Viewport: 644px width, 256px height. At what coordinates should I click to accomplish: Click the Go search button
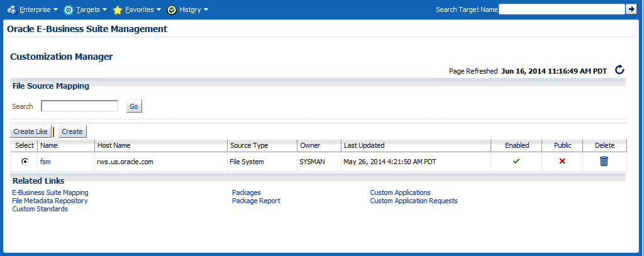point(134,106)
